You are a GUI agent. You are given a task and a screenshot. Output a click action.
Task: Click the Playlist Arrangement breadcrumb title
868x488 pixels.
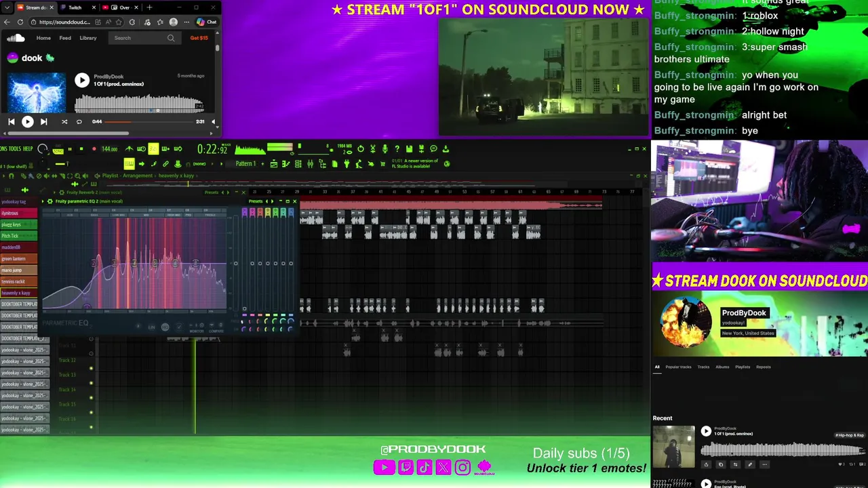(x=127, y=176)
